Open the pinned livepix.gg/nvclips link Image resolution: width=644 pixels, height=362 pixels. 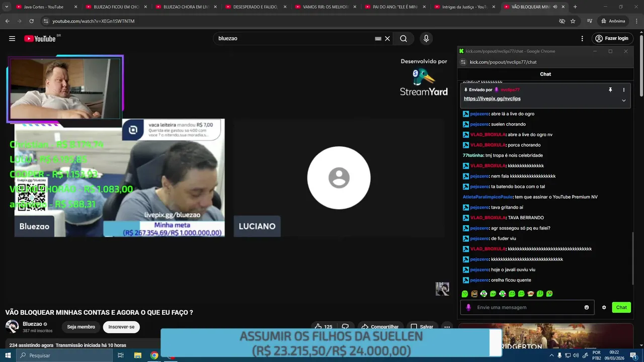pyautogui.click(x=492, y=99)
